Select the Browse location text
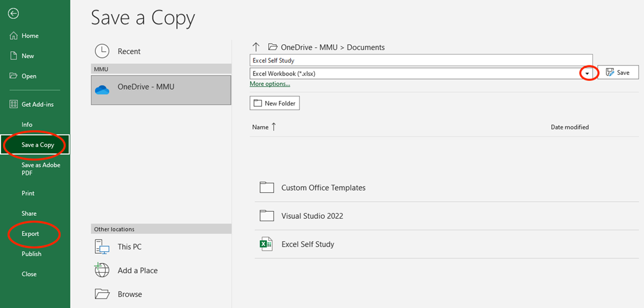644x308 pixels. click(x=130, y=294)
